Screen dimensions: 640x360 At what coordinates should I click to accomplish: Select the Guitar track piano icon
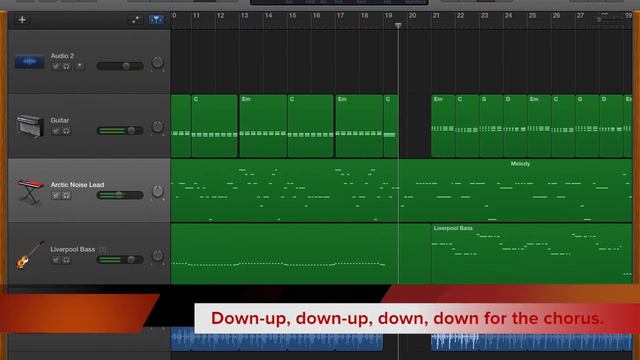pos(30,126)
